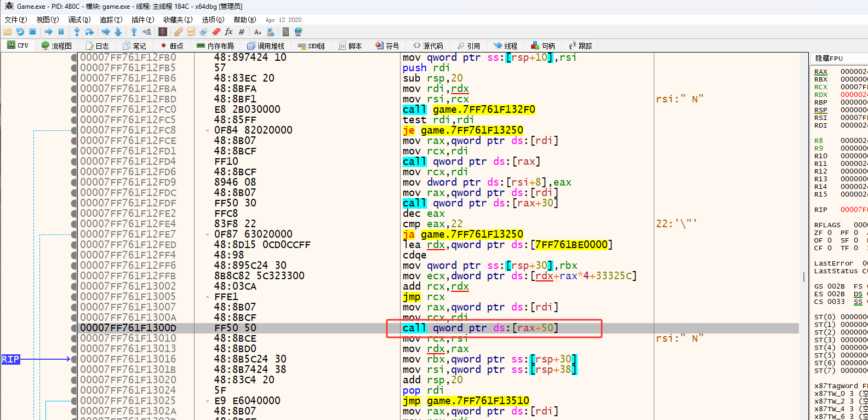
Task: Switch to the 内存布局 tab
Action: [215, 46]
